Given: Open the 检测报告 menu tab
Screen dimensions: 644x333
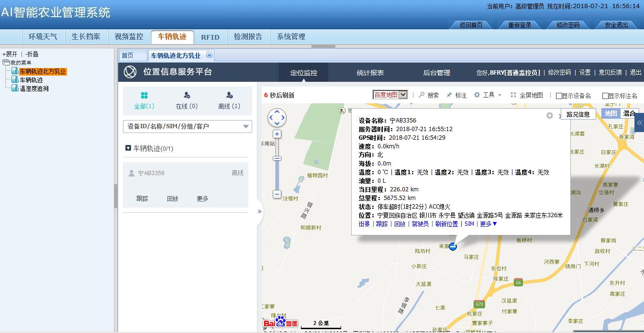Looking at the screenshot, I should (x=248, y=37).
